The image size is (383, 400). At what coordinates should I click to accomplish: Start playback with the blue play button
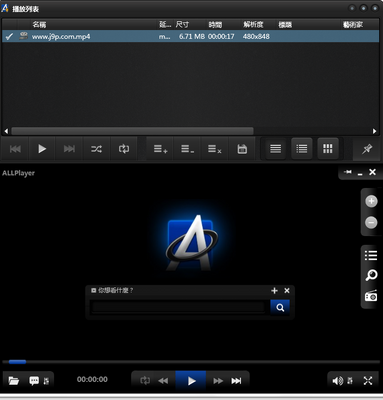tap(191, 380)
